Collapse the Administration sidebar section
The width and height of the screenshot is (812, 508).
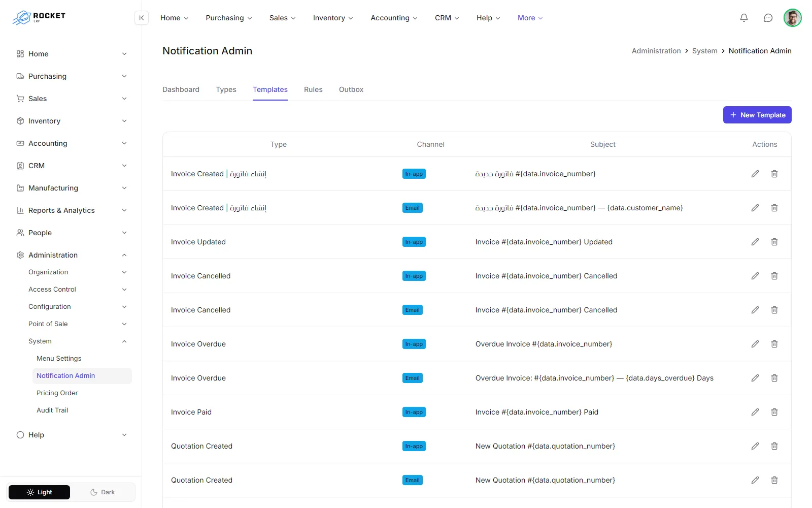(x=71, y=255)
